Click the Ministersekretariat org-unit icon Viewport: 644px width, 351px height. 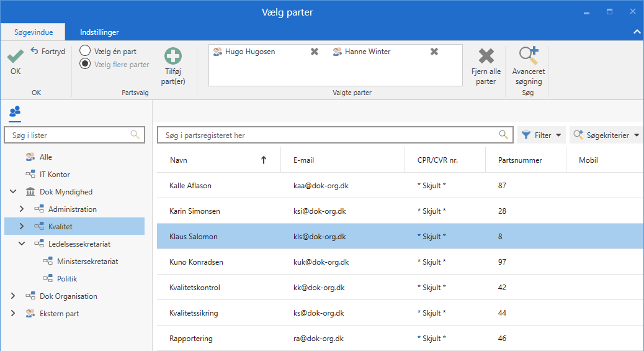pyautogui.click(x=48, y=262)
